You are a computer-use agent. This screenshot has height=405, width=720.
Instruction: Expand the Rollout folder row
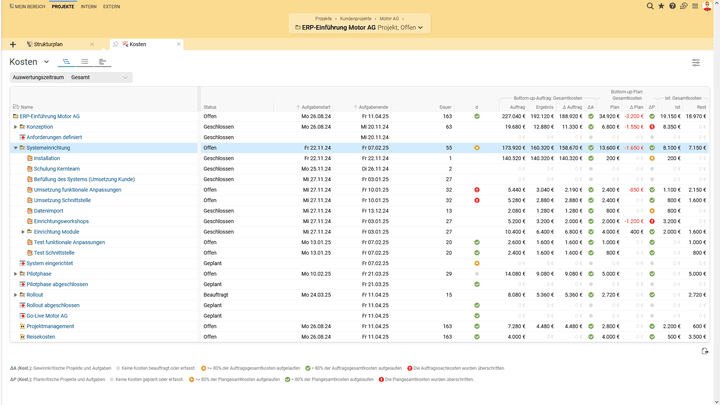tap(15, 295)
